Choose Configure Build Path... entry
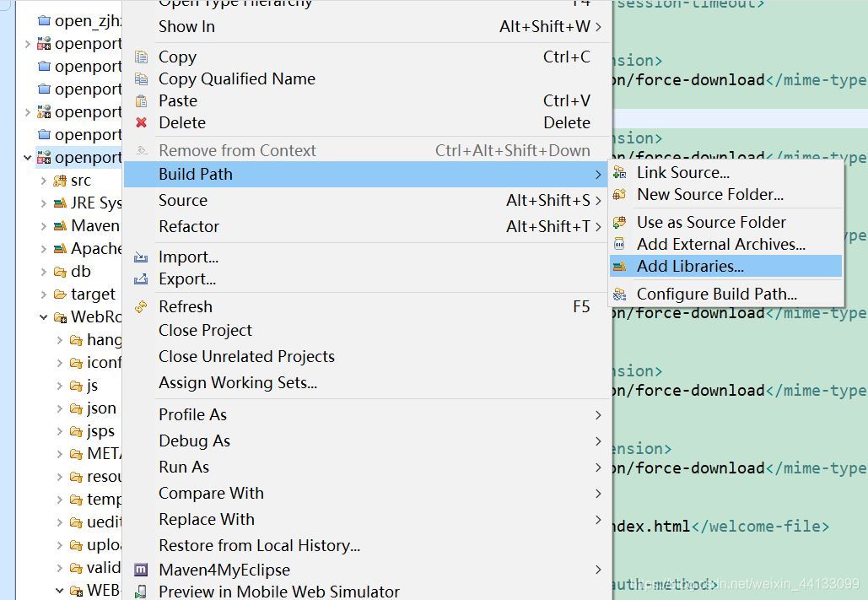This screenshot has height=600, width=868. 725,295
